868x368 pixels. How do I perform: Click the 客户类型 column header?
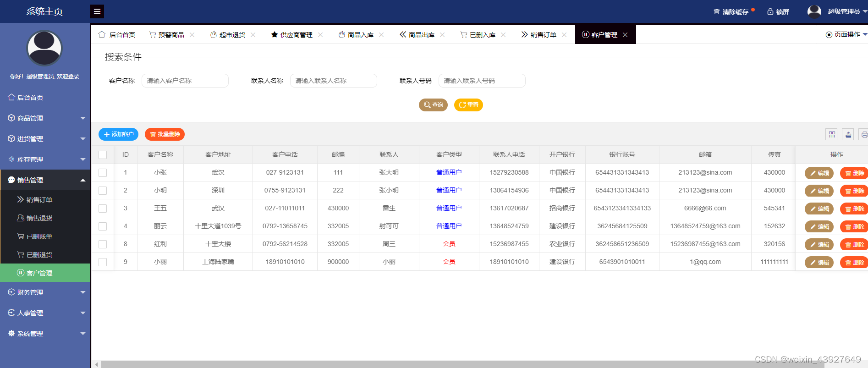tap(449, 154)
